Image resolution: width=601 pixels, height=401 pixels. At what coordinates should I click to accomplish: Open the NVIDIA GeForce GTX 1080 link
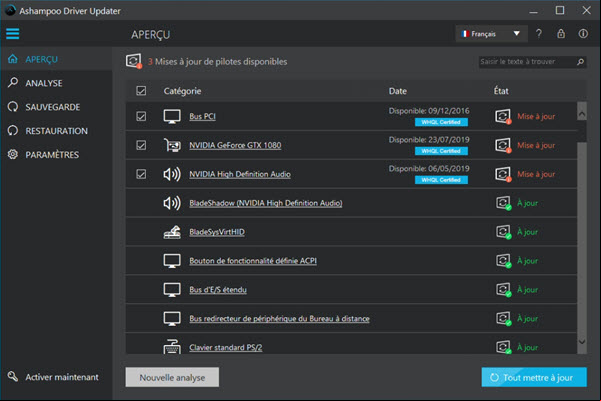click(x=235, y=145)
